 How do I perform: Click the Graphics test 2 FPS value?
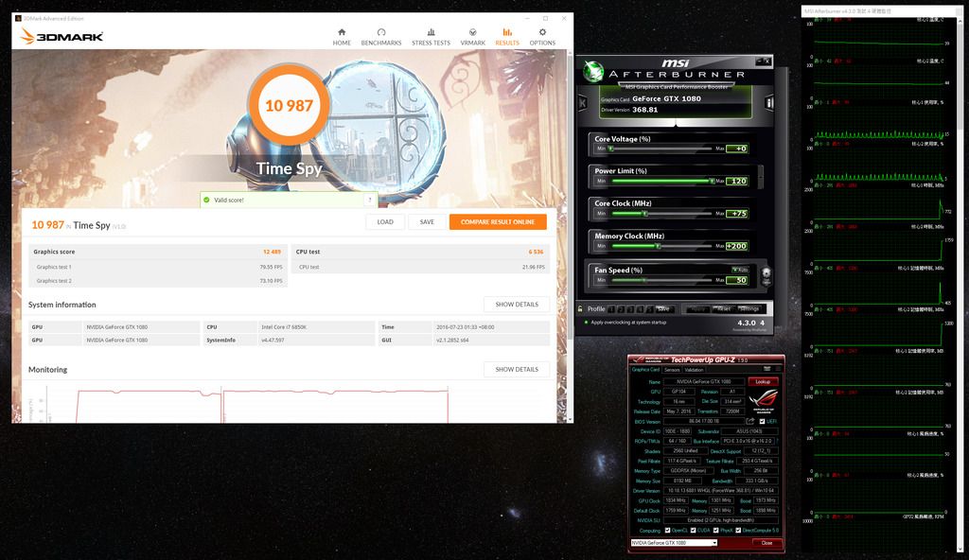tap(271, 281)
